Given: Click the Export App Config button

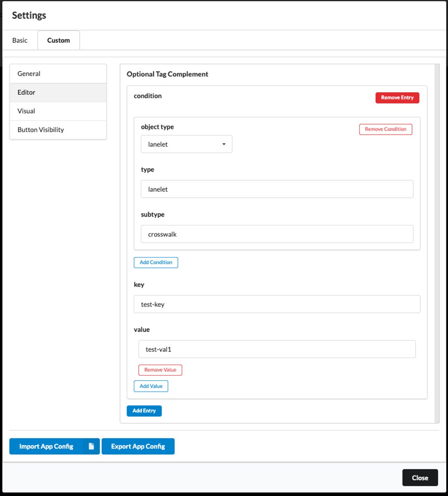Looking at the screenshot, I should tap(138, 446).
